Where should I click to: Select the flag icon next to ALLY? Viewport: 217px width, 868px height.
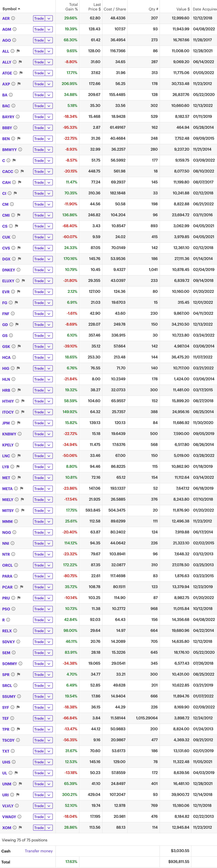(x=20, y=62)
